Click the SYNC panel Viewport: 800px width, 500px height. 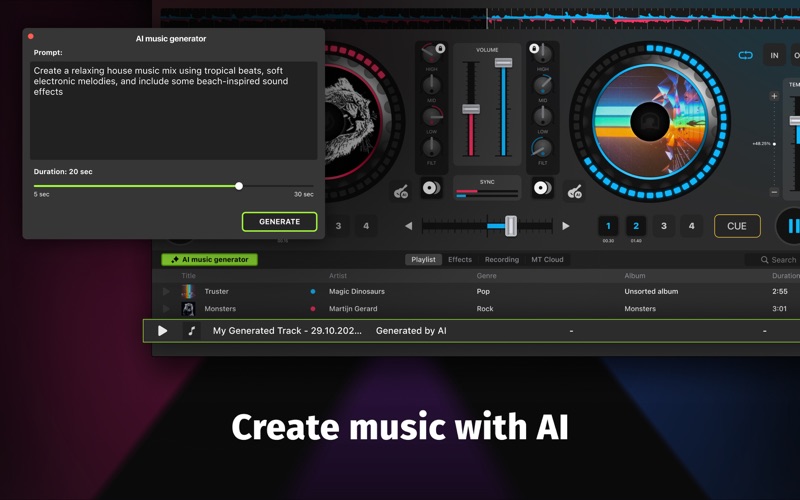(x=487, y=188)
